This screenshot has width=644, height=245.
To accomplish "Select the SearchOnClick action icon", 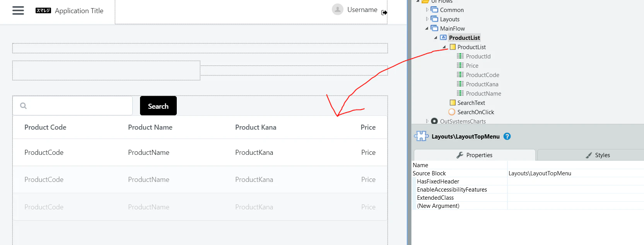I will pyautogui.click(x=452, y=112).
